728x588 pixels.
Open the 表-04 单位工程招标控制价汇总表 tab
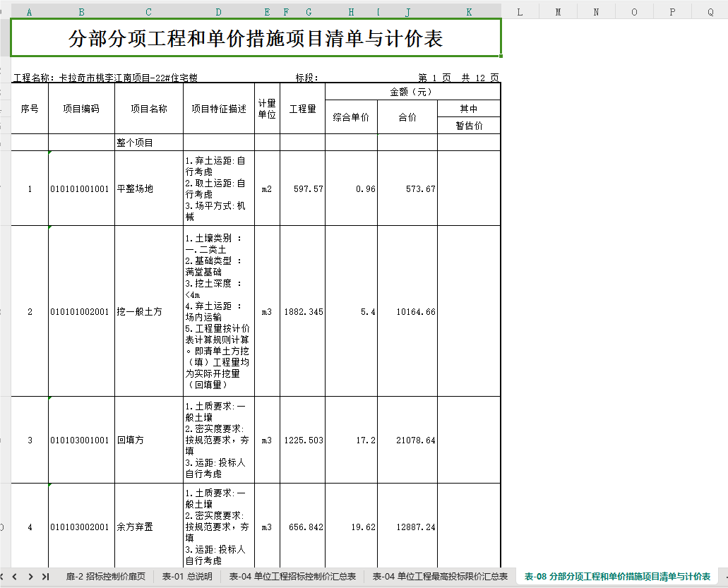pos(292,577)
